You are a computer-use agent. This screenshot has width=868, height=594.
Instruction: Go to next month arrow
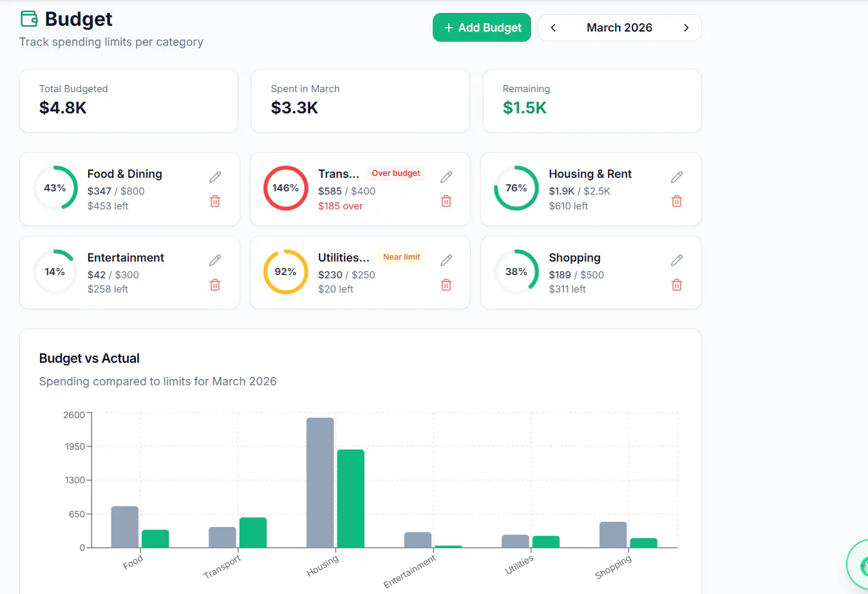click(x=686, y=28)
